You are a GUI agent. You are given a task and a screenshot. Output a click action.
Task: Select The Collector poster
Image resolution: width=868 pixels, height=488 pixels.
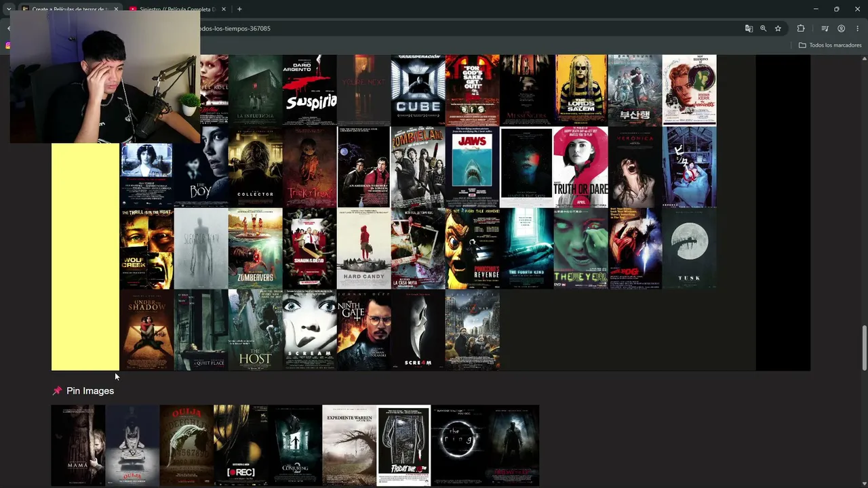click(x=255, y=167)
